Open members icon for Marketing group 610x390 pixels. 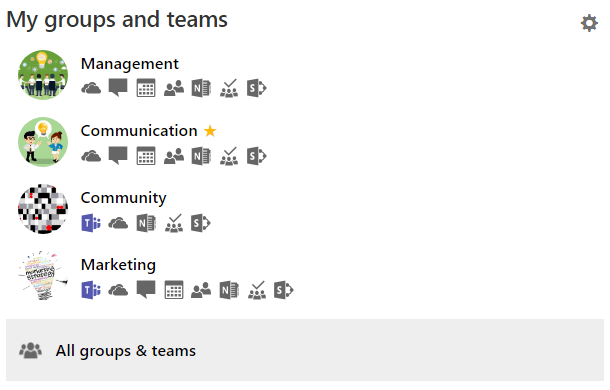click(x=201, y=290)
